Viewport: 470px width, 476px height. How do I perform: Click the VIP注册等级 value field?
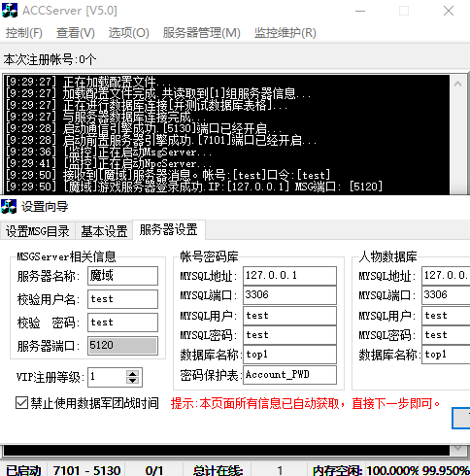[x=107, y=377]
